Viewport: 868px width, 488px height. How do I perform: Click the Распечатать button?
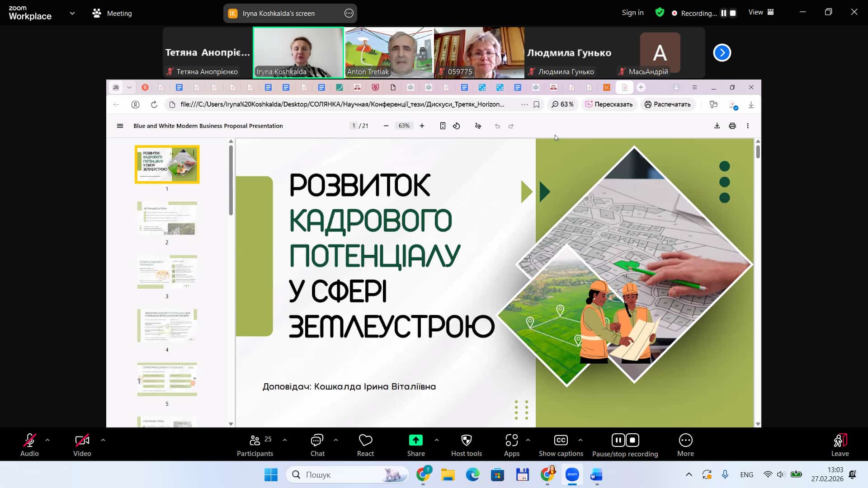pyautogui.click(x=667, y=104)
